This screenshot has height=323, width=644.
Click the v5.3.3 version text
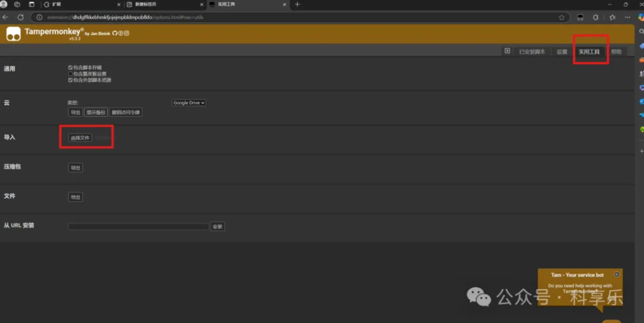click(75, 38)
